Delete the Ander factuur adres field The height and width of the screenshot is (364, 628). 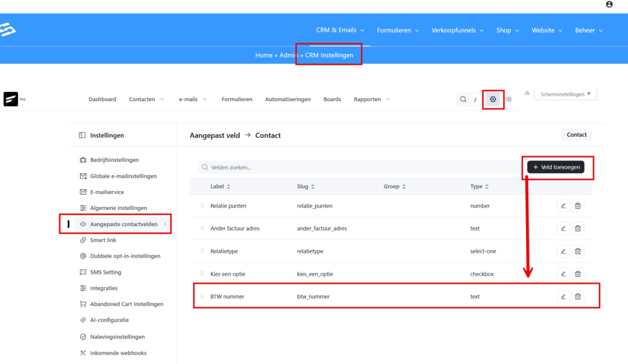pyautogui.click(x=578, y=229)
